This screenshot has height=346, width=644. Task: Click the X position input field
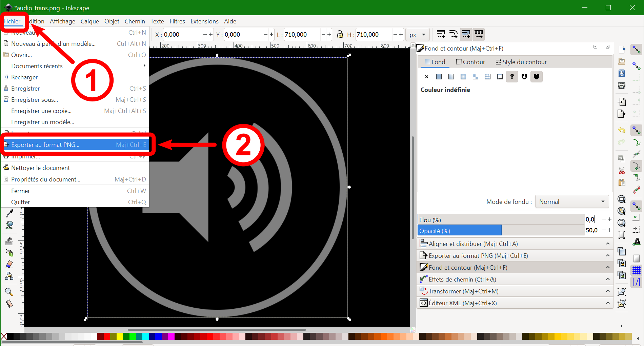coord(182,35)
